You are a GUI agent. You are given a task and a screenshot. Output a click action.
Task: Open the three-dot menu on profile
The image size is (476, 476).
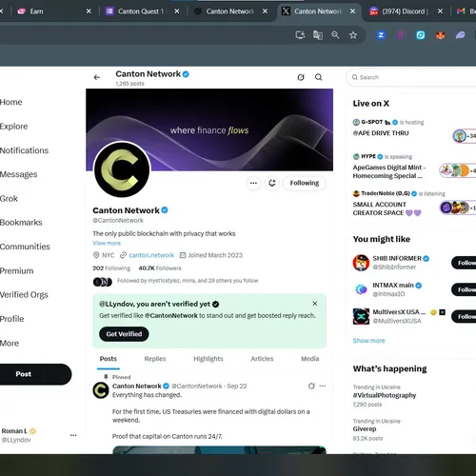point(253,183)
